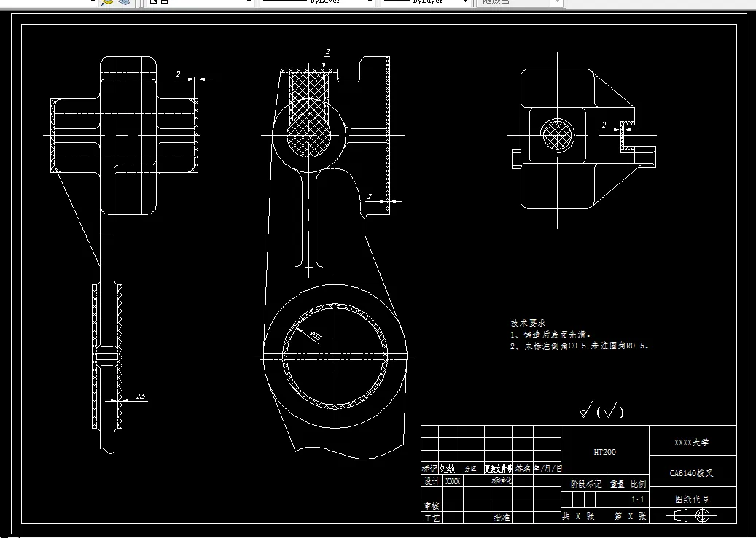Select the 年/月/日 cell text
This screenshot has width=756, height=538.
pyautogui.click(x=547, y=468)
